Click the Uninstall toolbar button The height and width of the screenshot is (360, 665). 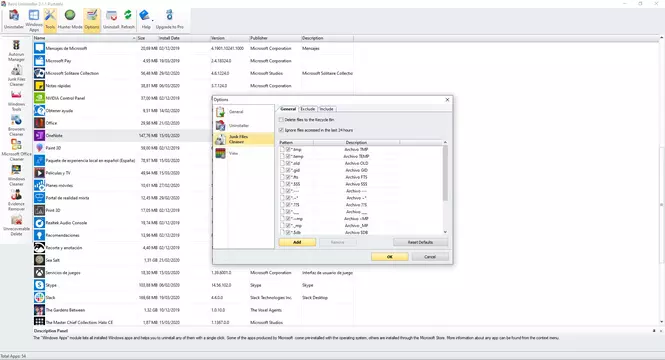click(111, 20)
